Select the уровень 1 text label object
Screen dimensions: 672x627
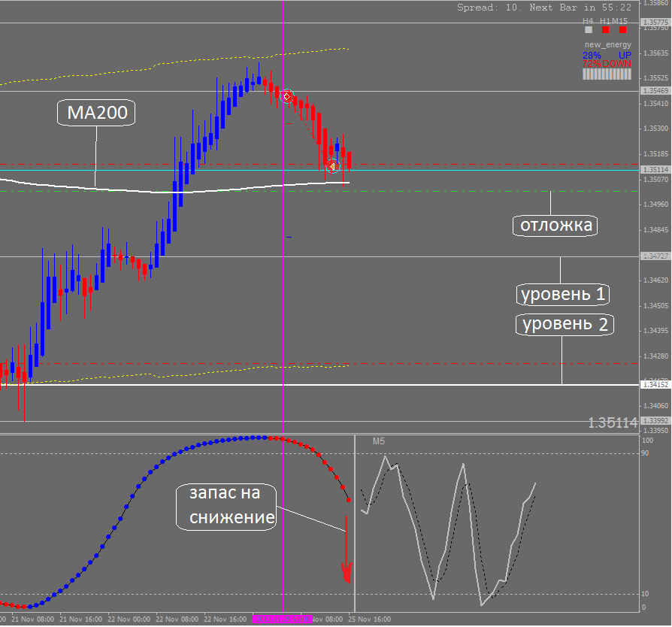point(563,295)
